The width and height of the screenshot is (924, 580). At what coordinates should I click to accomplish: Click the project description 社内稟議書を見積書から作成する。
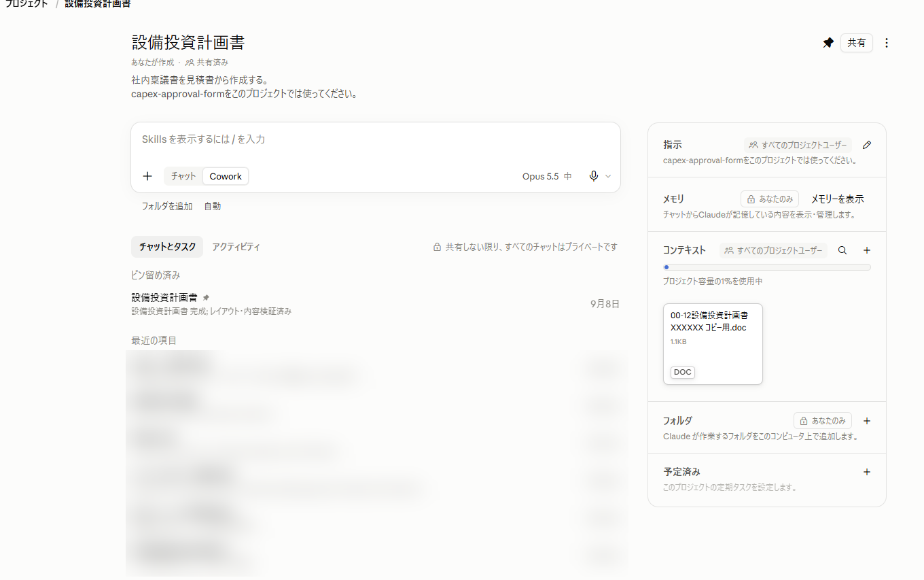point(200,80)
